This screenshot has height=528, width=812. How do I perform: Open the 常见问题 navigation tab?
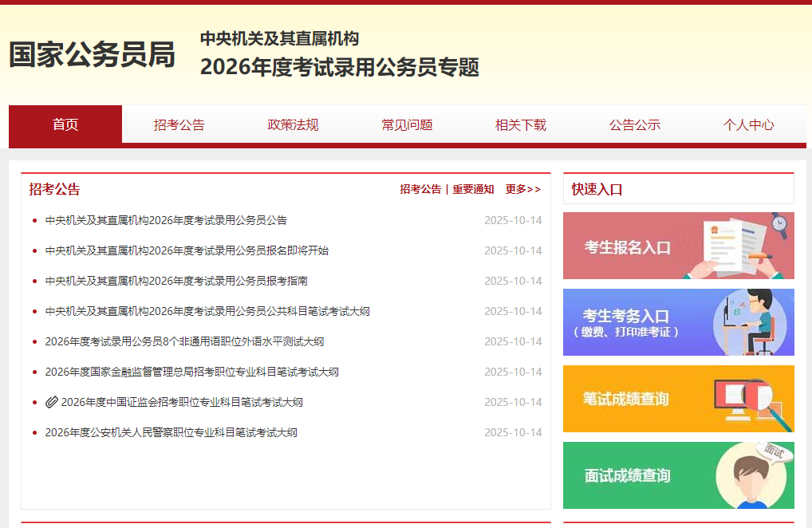click(x=406, y=125)
